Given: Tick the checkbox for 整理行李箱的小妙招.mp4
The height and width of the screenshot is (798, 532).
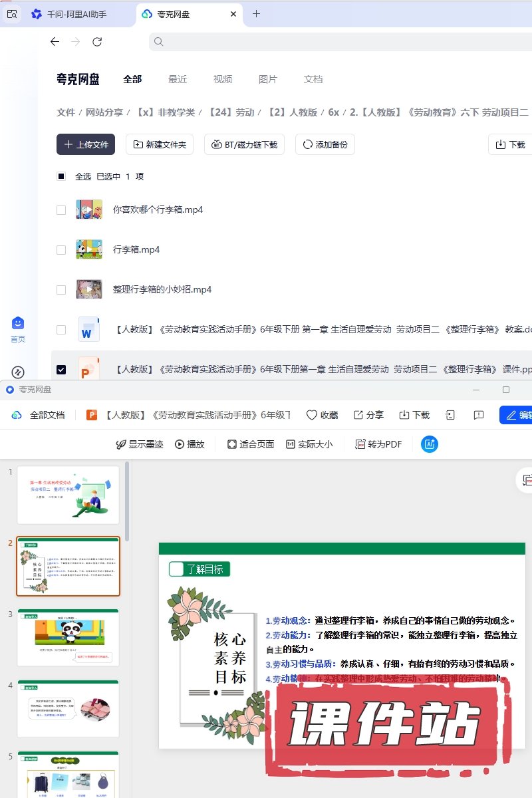Looking at the screenshot, I should point(61,290).
